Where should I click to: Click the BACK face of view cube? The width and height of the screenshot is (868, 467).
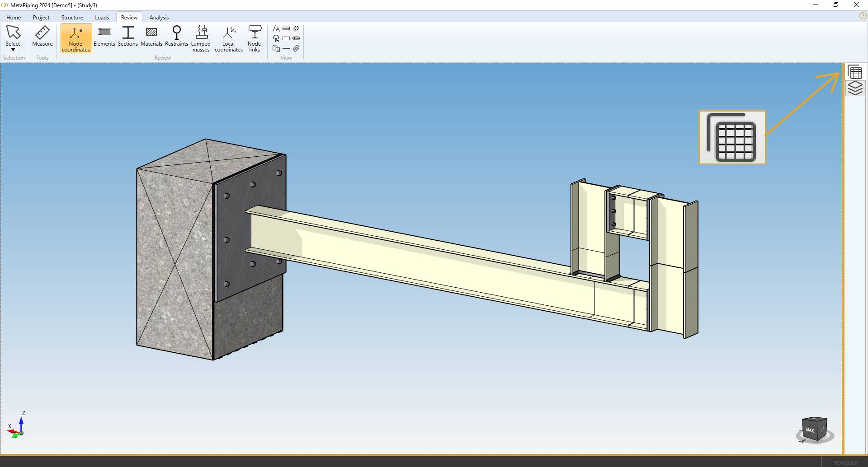point(810,430)
